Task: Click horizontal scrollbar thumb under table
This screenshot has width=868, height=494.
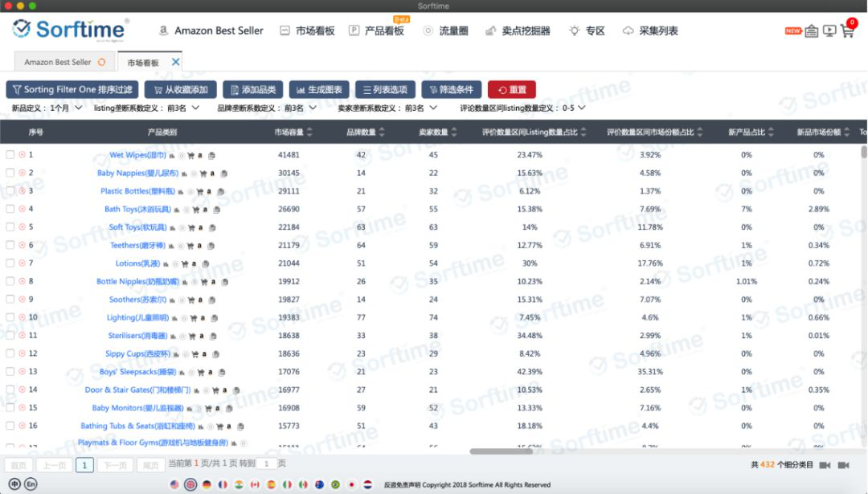Action: pyautogui.click(x=501, y=451)
